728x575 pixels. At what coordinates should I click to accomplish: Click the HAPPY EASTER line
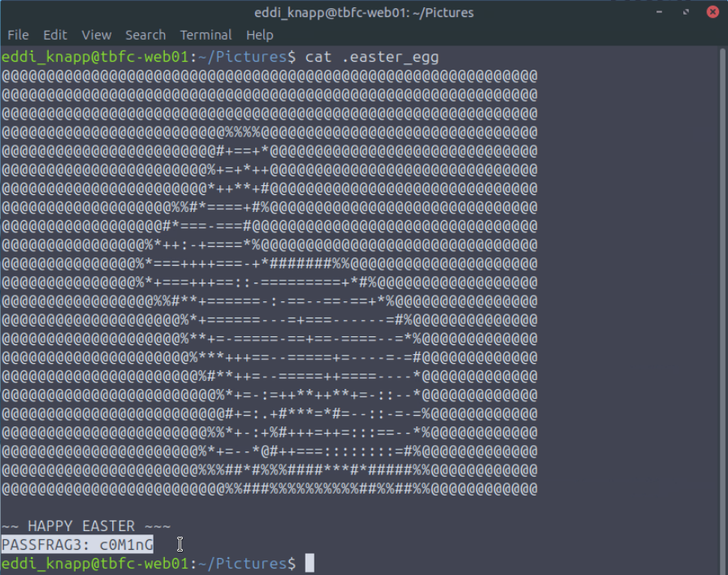click(x=86, y=526)
